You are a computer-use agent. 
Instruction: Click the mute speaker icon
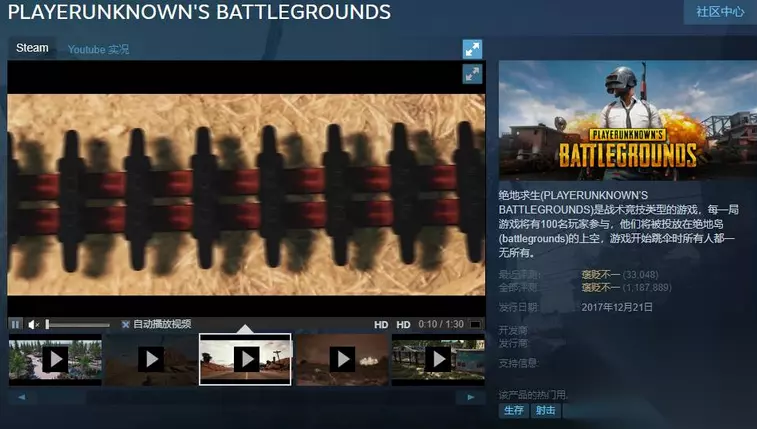tap(33, 325)
